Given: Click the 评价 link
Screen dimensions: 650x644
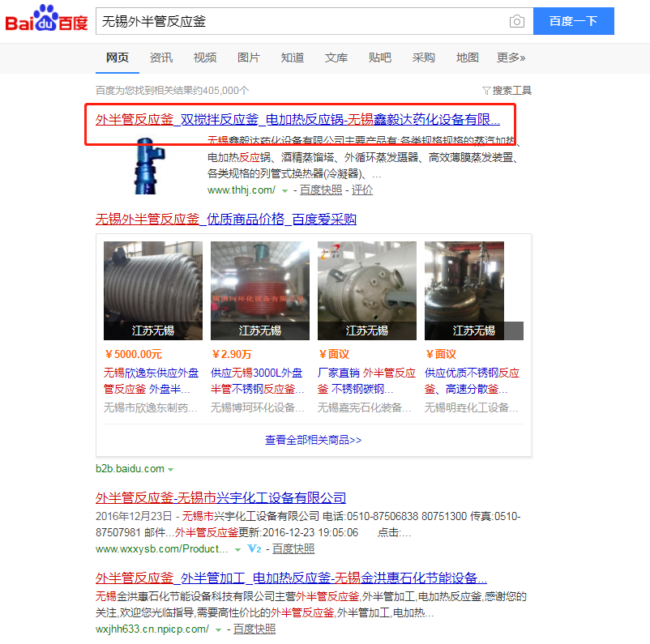Looking at the screenshot, I should 362,190.
